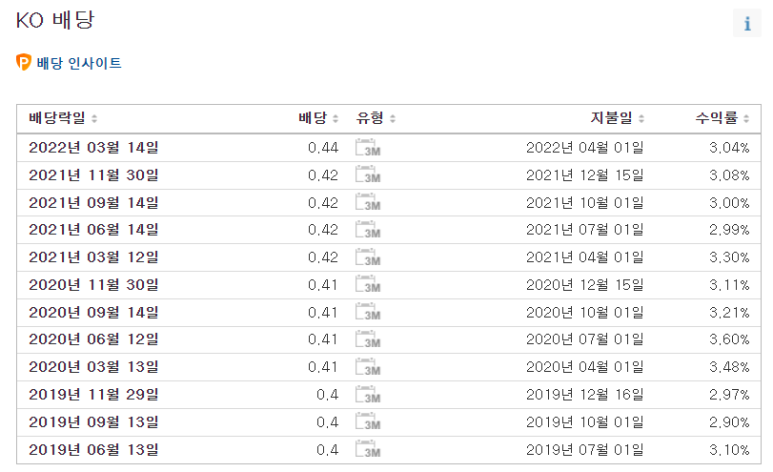Select ex-dividend date 2020년 03월 13일
773x472 pixels.
pyautogui.click(x=94, y=367)
